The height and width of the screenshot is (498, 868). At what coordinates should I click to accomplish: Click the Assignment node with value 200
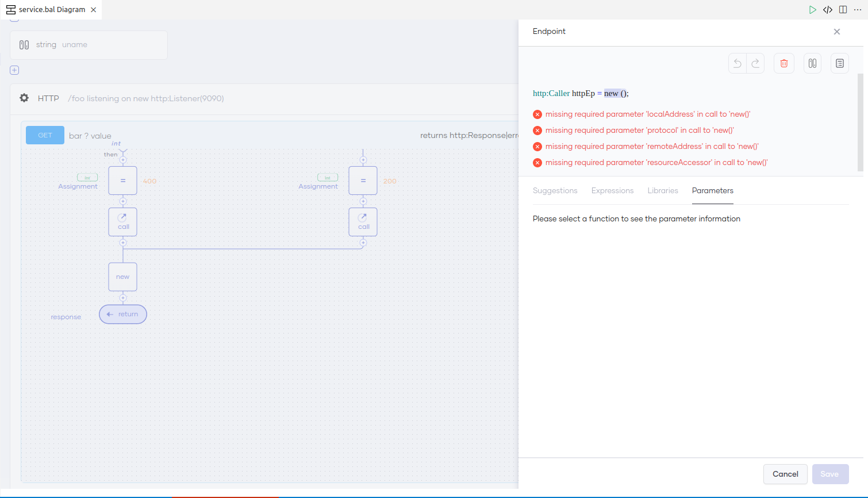[x=363, y=181]
